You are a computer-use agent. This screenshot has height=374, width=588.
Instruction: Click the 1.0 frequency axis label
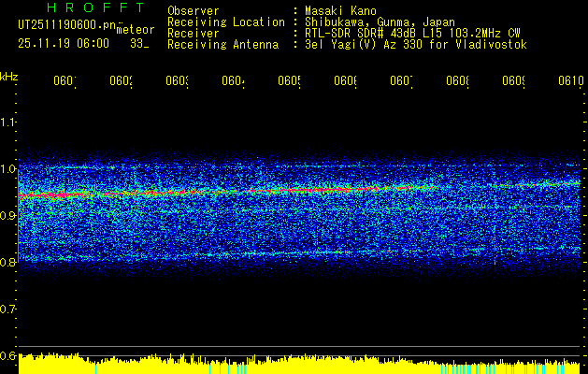(x=7, y=169)
